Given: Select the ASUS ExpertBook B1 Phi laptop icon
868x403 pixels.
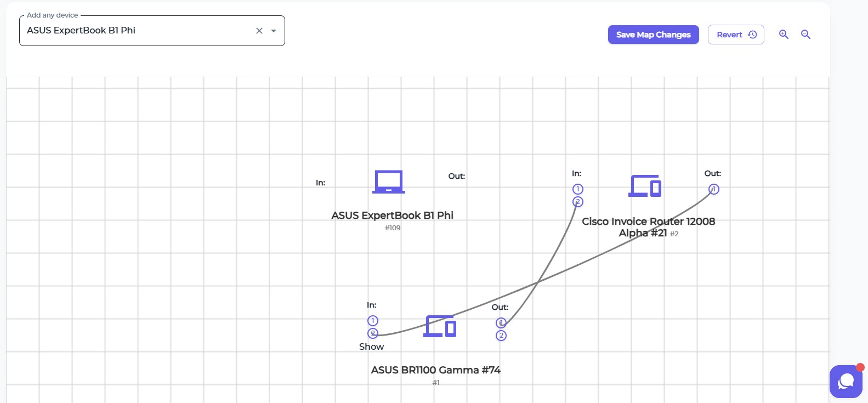Looking at the screenshot, I should point(389,182).
